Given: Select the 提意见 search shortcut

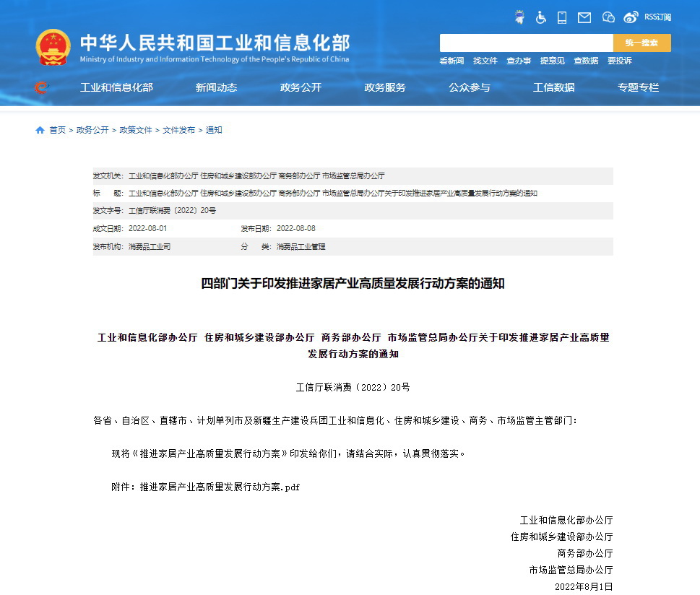Looking at the screenshot, I should [552, 61].
